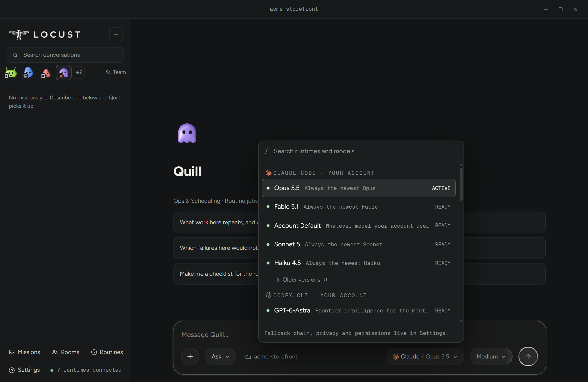Click the Claude Code starburst section icon
This screenshot has width=588, height=382.
269,173
